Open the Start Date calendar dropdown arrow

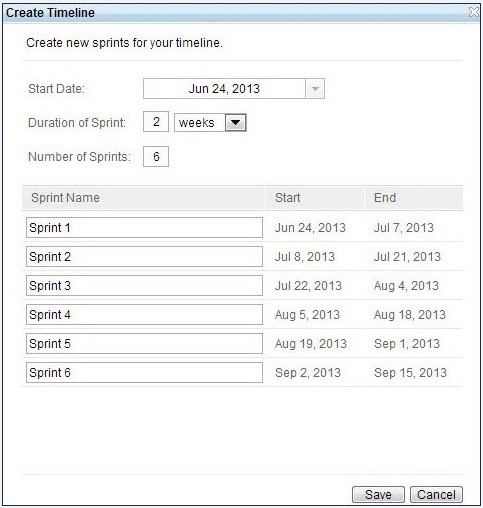tap(315, 89)
